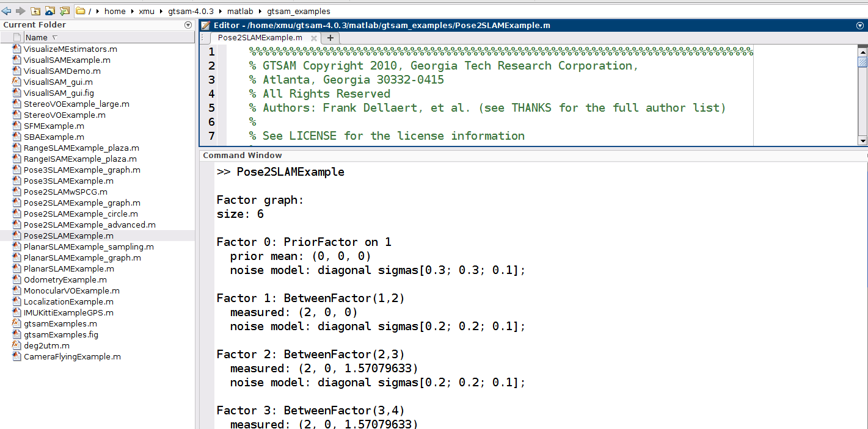The image size is (868, 429).
Task: Click the folder icon before the breadcrumb path
Action: pos(79,10)
